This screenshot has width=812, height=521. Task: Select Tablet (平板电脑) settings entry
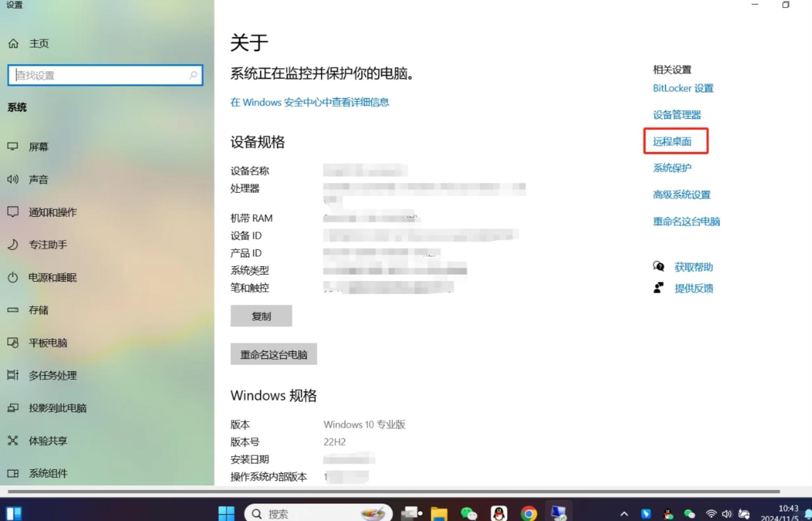tap(48, 343)
